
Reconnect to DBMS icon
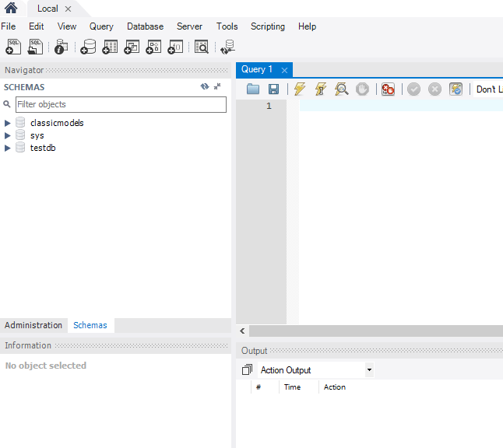click(228, 47)
